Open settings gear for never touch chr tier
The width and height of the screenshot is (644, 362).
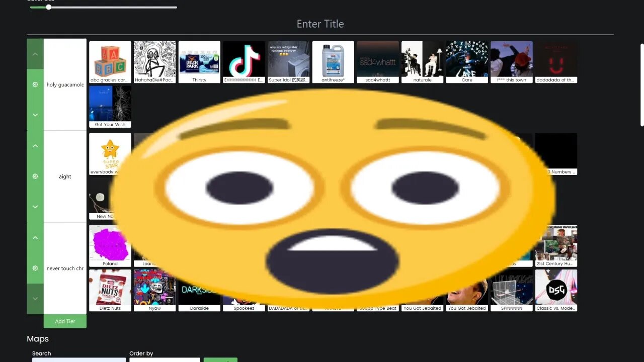point(35,268)
